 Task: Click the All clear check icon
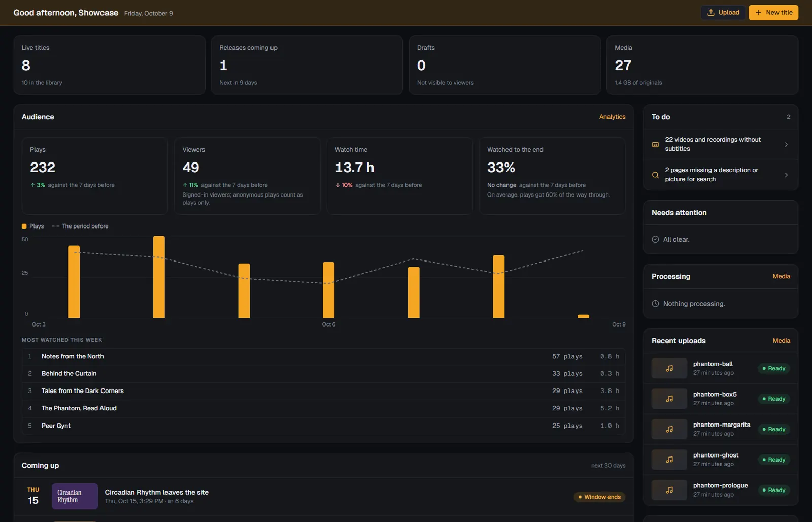(x=655, y=239)
